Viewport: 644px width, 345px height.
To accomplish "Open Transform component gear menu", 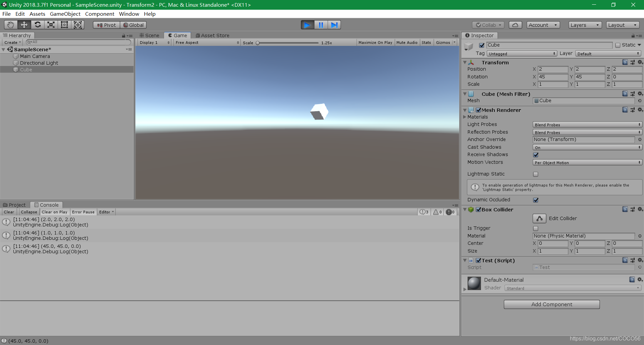I will 640,62.
